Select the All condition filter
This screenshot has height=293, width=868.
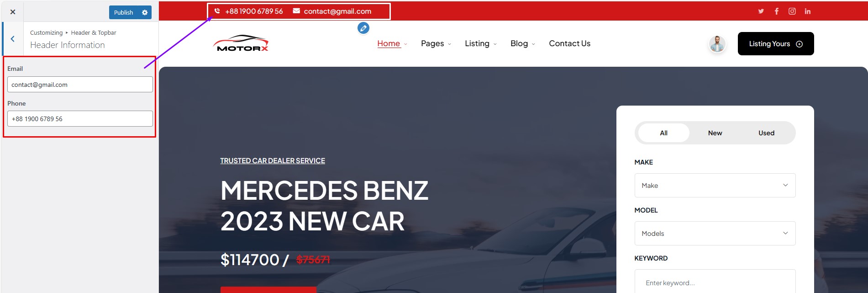click(x=664, y=133)
